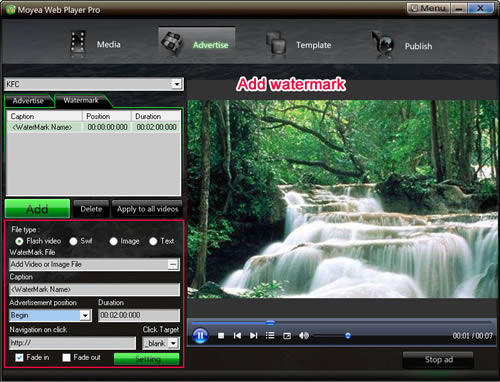Viewport: 500px width, 382px height.
Task: Stop the video with the square button
Action: click(221, 335)
